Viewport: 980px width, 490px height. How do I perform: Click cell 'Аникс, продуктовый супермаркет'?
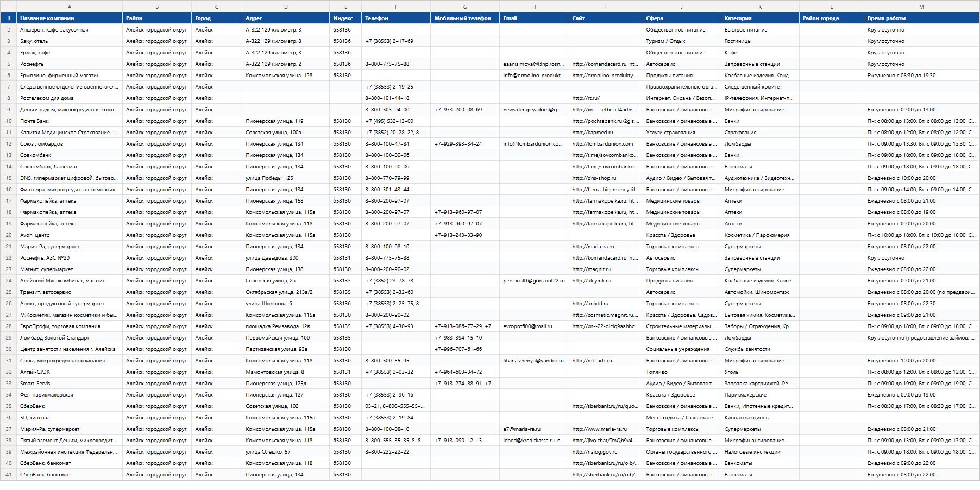70,304
